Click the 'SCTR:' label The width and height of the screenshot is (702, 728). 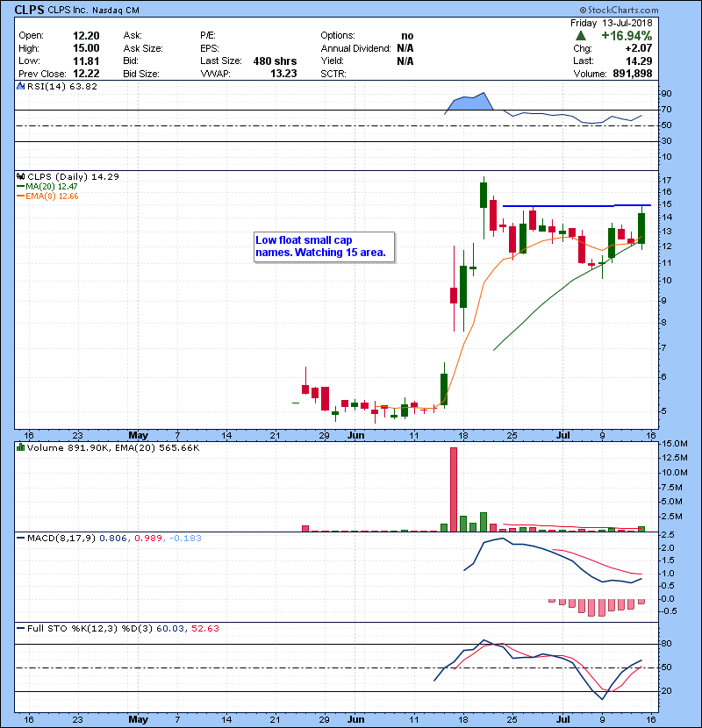point(333,74)
